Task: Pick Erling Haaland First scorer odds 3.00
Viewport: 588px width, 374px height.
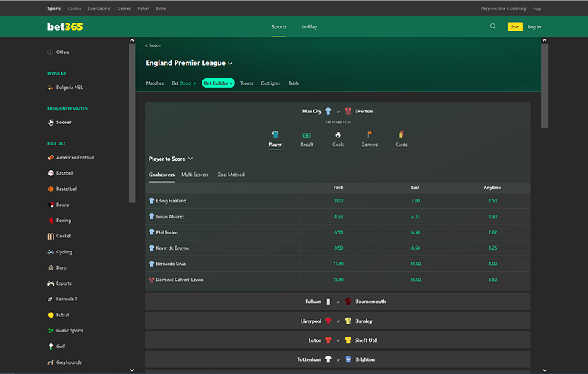Action: coord(338,201)
